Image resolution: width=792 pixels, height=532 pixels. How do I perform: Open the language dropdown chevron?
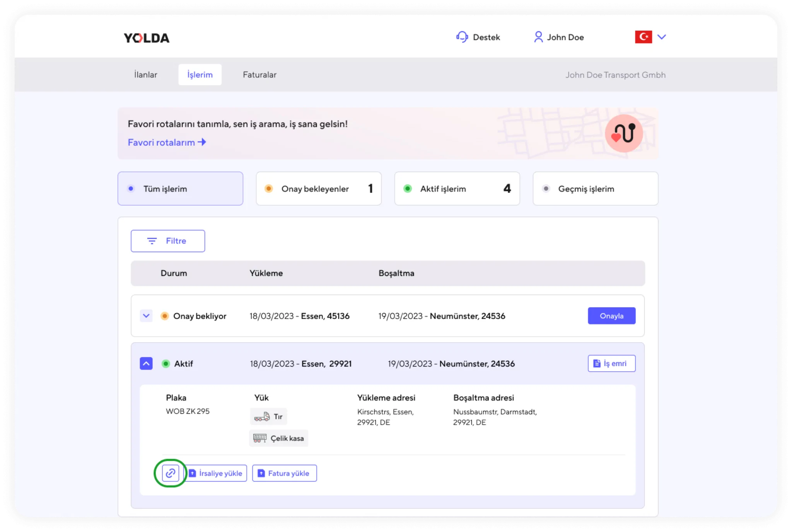662,37
